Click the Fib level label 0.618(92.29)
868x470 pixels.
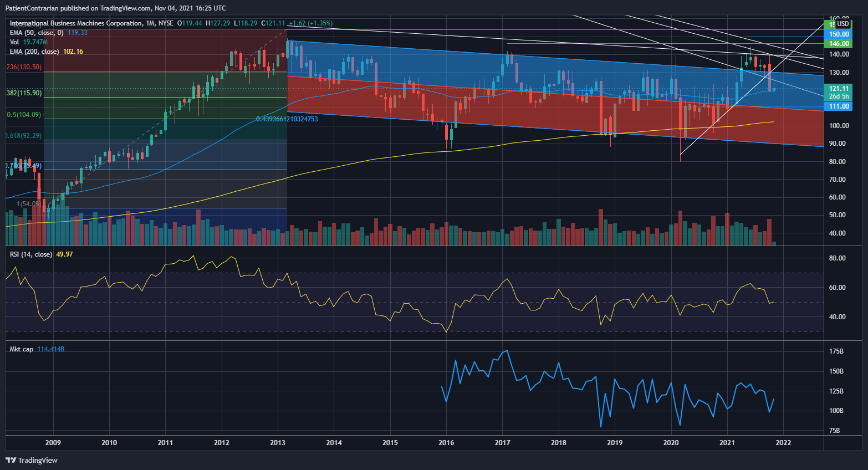[x=24, y=136]
